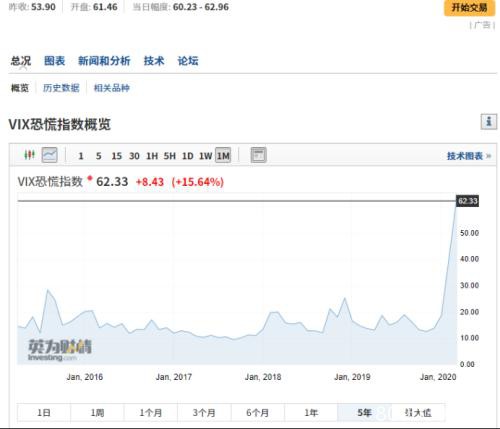Open the 图表 tab

55,61
